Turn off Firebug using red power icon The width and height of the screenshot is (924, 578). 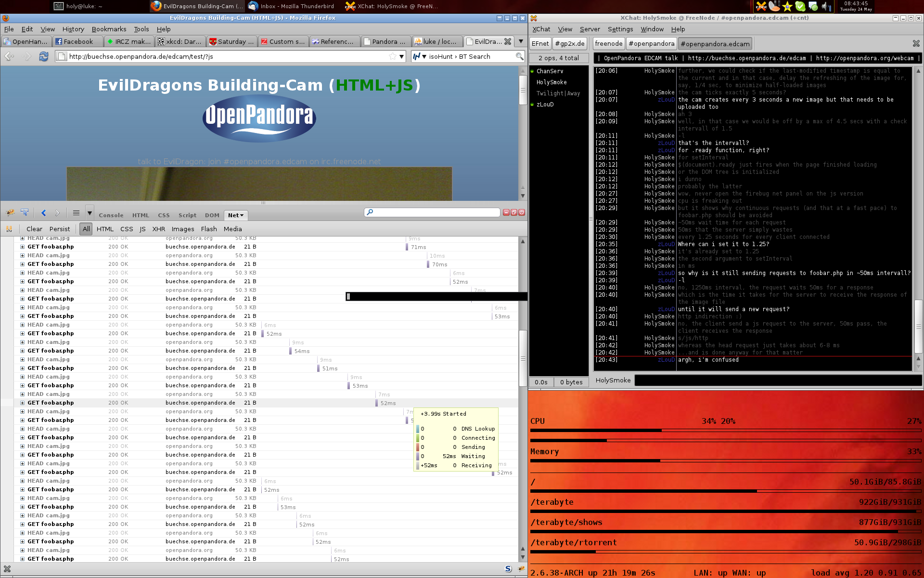[x=522, y=212]
